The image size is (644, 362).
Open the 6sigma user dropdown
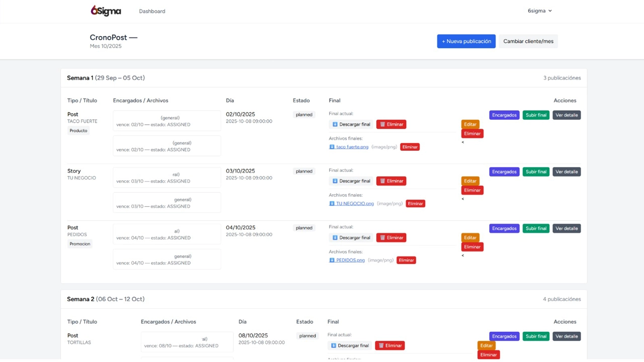539,11
